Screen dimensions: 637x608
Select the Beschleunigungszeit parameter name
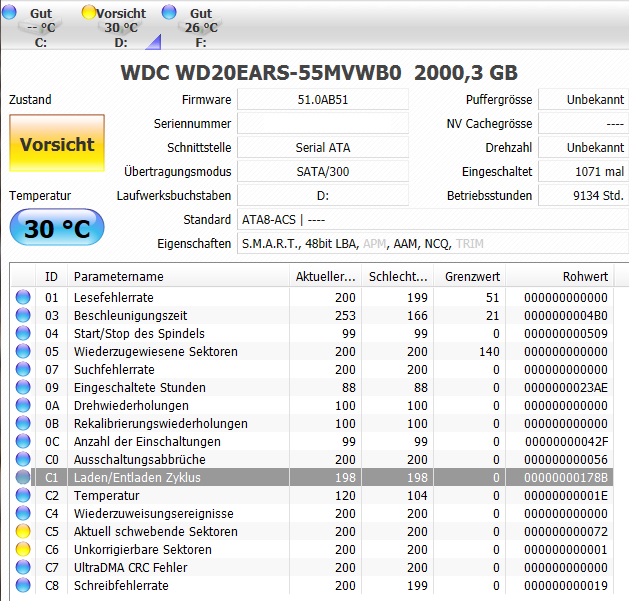130,316
